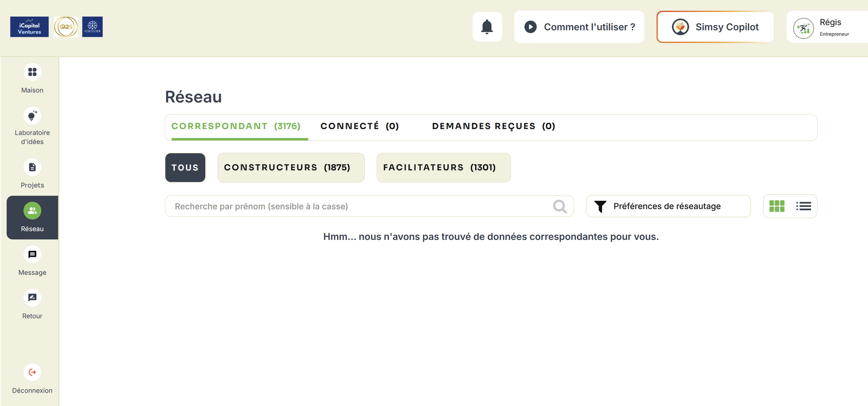Open Préférences de réseautage
The image size is (868, 406).
[668, 206]
